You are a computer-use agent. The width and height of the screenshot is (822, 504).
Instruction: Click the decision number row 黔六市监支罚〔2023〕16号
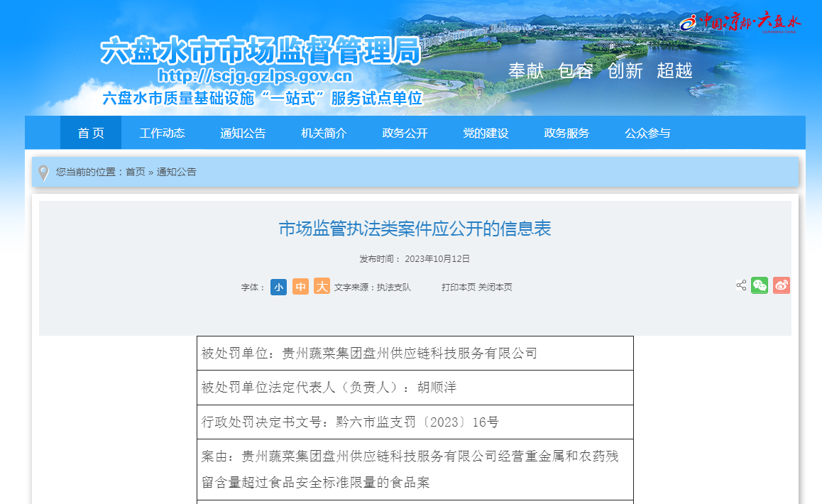[415, 422]
